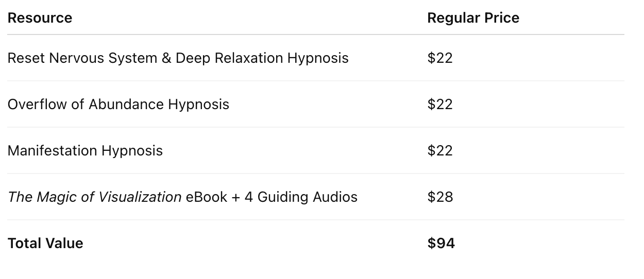644x279 pixels.
Task: Click the $22 price for Overflow of Abundance
Action: (x=439, y=104)
